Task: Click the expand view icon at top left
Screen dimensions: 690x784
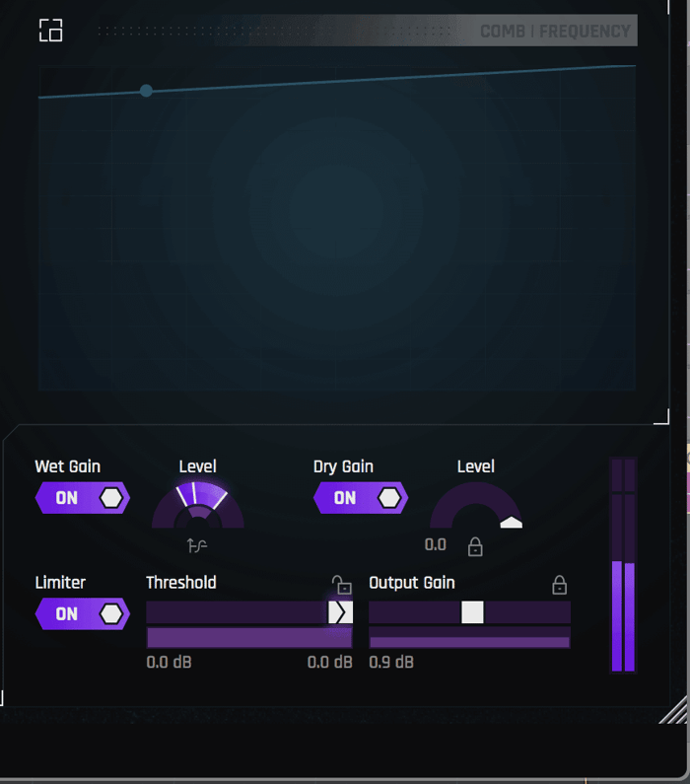Action: tap(51, 30)
